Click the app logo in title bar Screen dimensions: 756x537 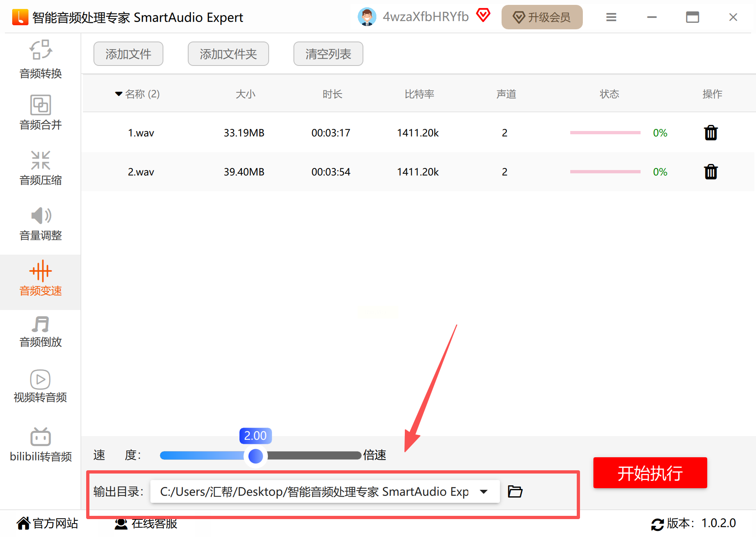click(20, 17)
